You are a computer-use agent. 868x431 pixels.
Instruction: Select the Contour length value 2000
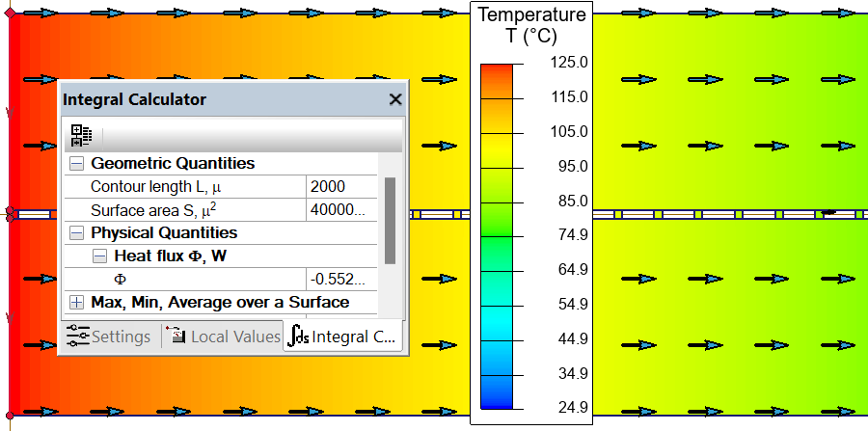(x=328, y=186)
